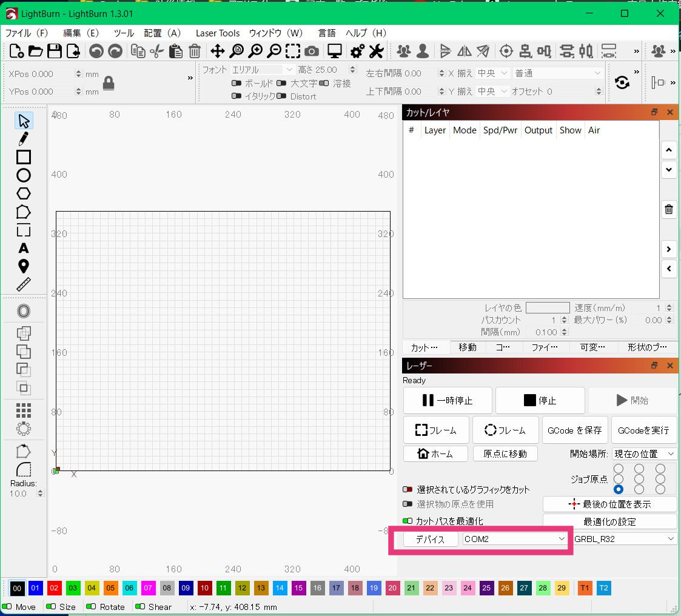Click the 原点に移動 button
Screen dimensions: 681x616
point(505,454)
